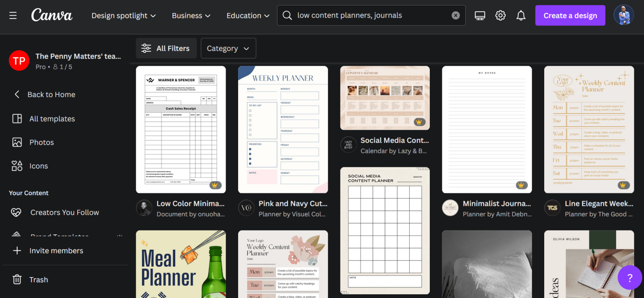This screenshot has height=298, width=644.
Task: Open the All Filters panel
Action: coord(166,48)
